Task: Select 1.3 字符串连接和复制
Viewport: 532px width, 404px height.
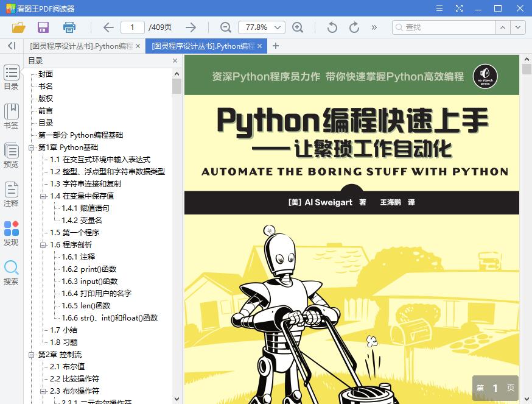Action: (x=85, y=184)
